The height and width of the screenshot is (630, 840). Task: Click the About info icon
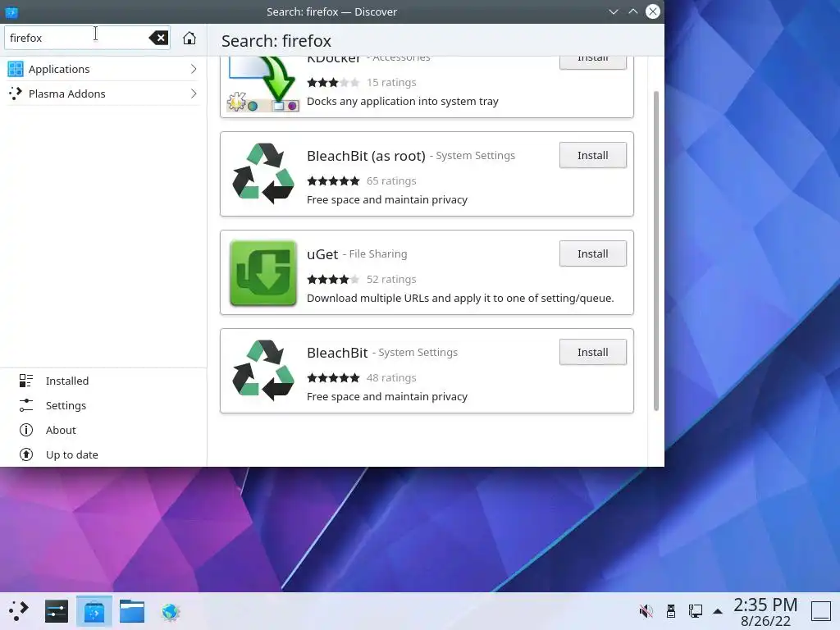pyautogui.click(x=25, y=430)
